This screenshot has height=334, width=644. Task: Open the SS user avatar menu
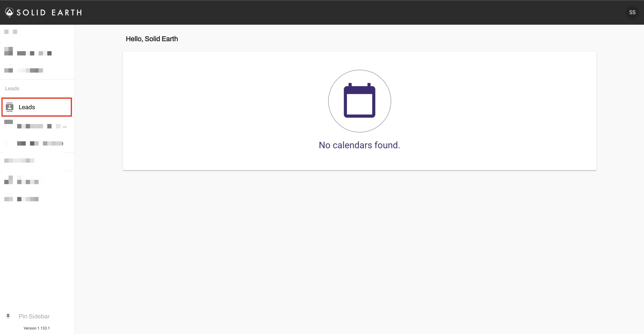click(x=632, y=12)
